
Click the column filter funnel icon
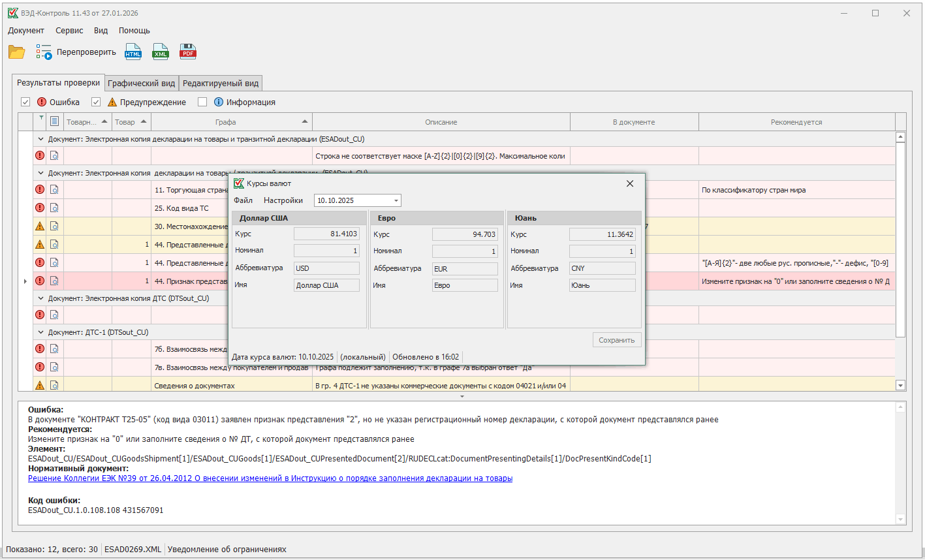(x=41, y=118)
